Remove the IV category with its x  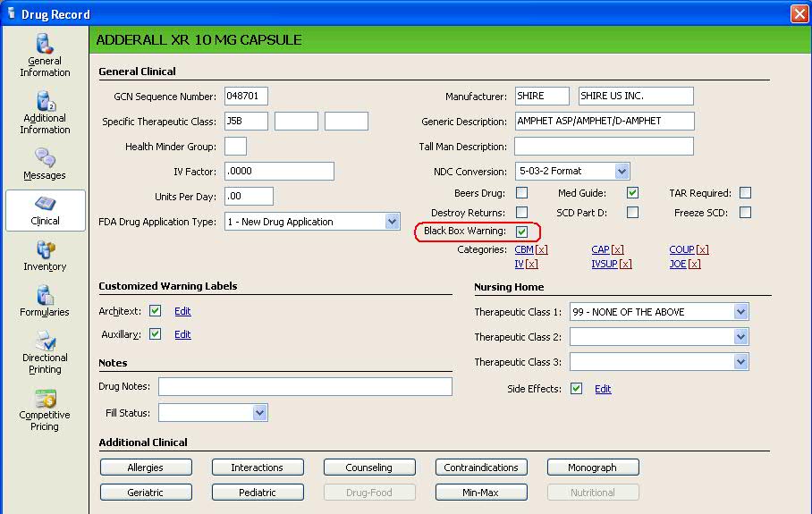click(532, 264)
